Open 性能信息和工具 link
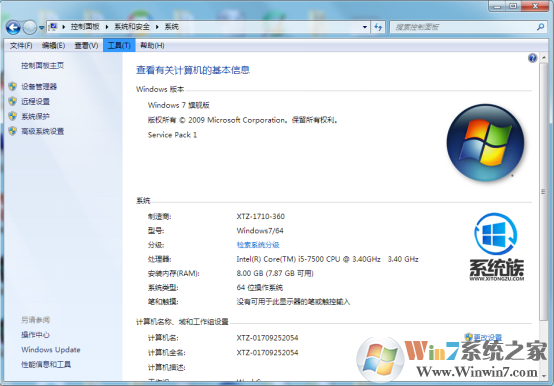This screenshot has height=386, width=554. coord(46,364)
